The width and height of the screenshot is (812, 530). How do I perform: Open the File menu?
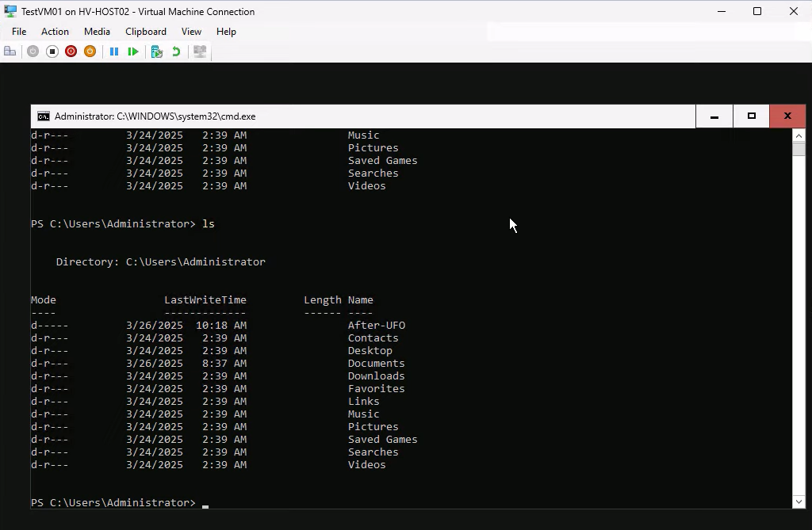[x=19, y=32]
